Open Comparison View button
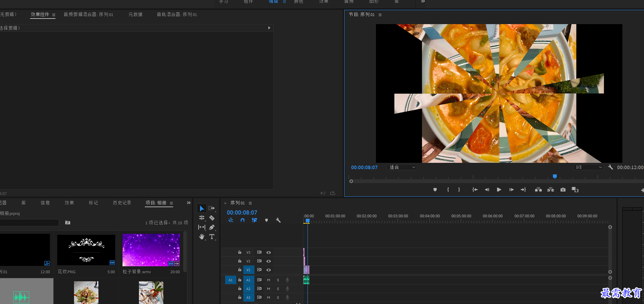Image resolution: width=644 pixels, height=304 pixels. point(575,190)
